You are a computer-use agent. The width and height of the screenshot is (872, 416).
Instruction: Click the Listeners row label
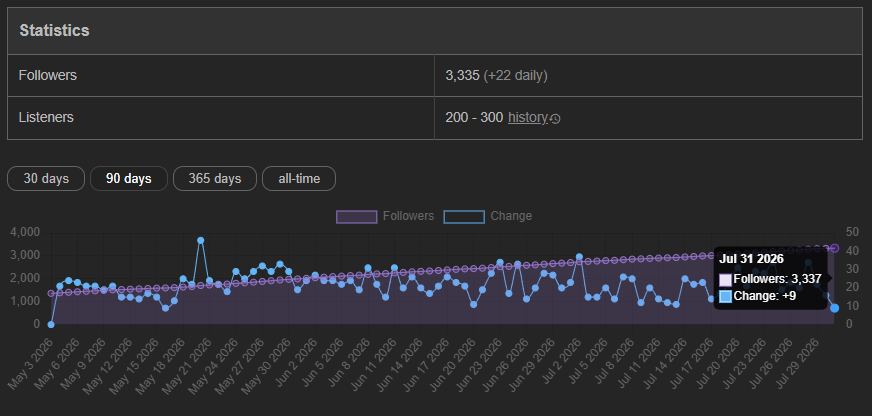(46, 117)
